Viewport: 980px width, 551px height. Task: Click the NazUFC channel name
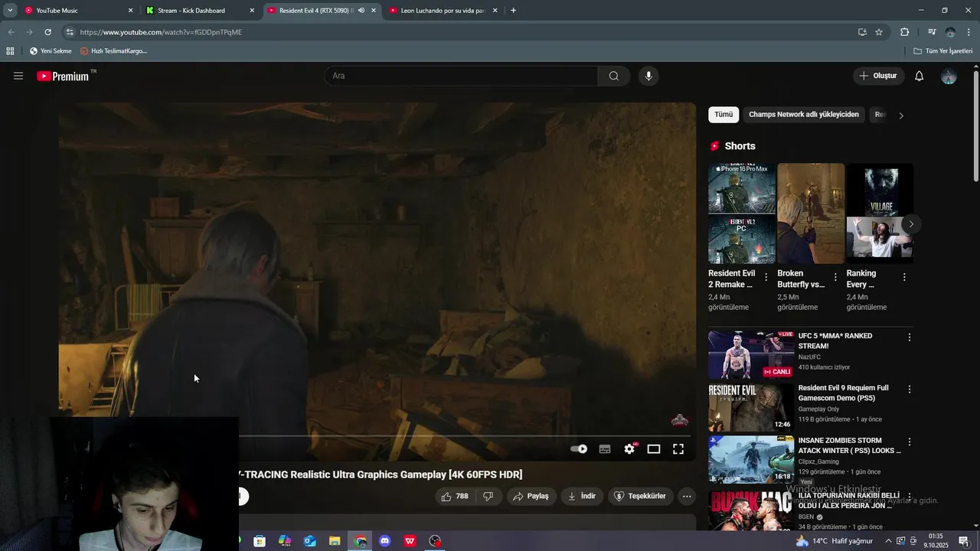point(809,357)
